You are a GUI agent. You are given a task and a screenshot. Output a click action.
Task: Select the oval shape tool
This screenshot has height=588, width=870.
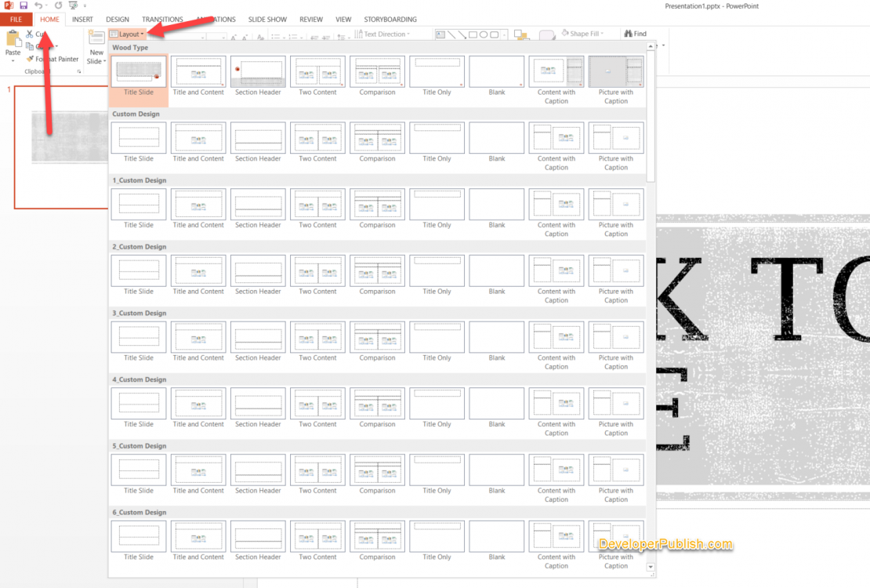point(484,33)
